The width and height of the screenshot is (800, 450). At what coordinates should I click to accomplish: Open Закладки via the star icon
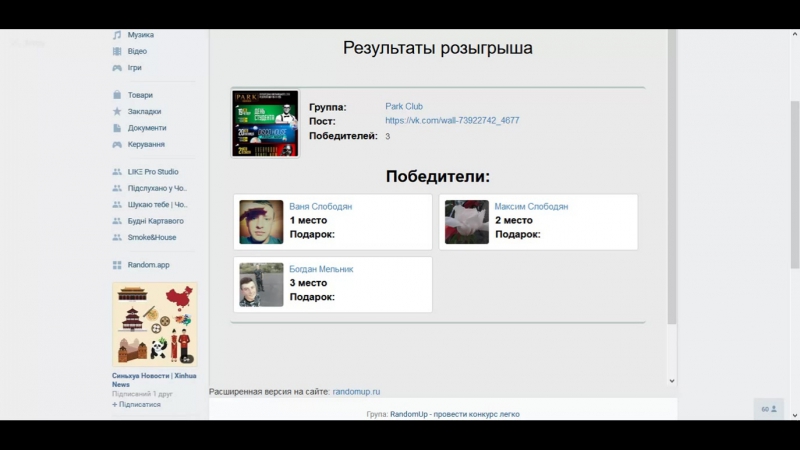point(117,111)
